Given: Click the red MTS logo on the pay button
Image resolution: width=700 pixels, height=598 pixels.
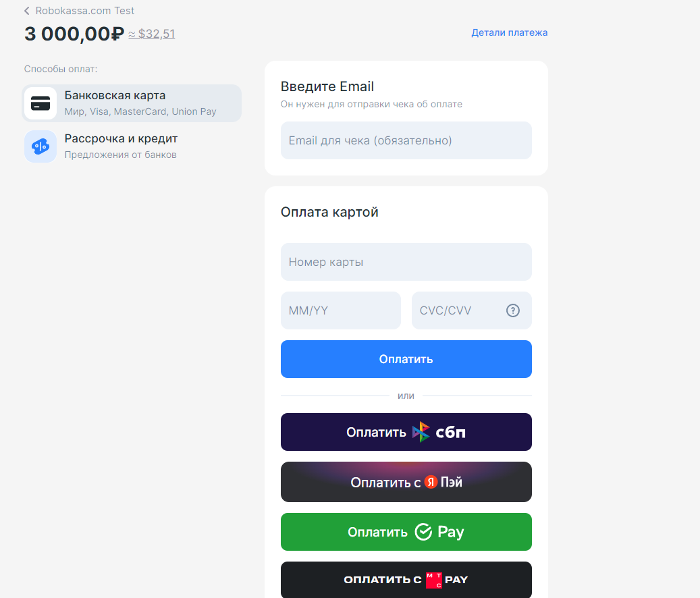Looking at the screenshot, I should [x=434, y=580].
